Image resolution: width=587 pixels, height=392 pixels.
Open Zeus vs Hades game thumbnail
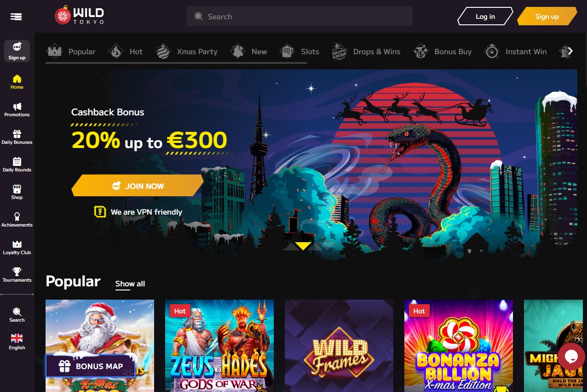click(x=219, y=346)
